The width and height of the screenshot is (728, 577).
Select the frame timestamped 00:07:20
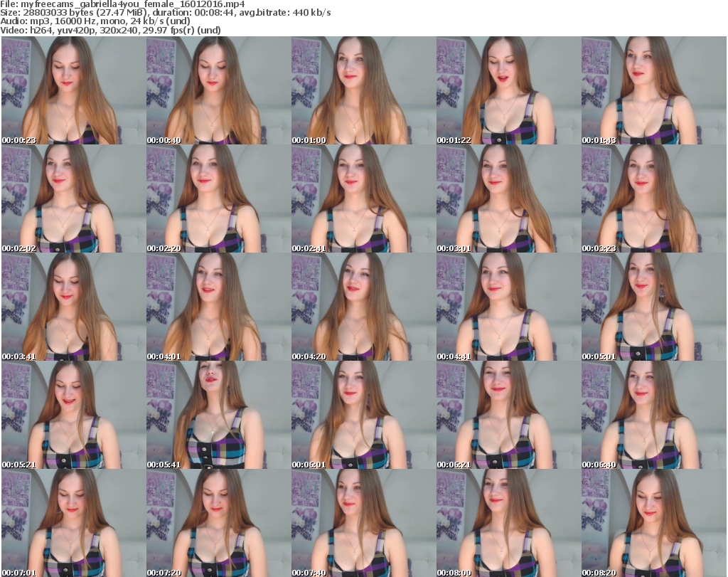pyautogui.click(x=219, y=523)
